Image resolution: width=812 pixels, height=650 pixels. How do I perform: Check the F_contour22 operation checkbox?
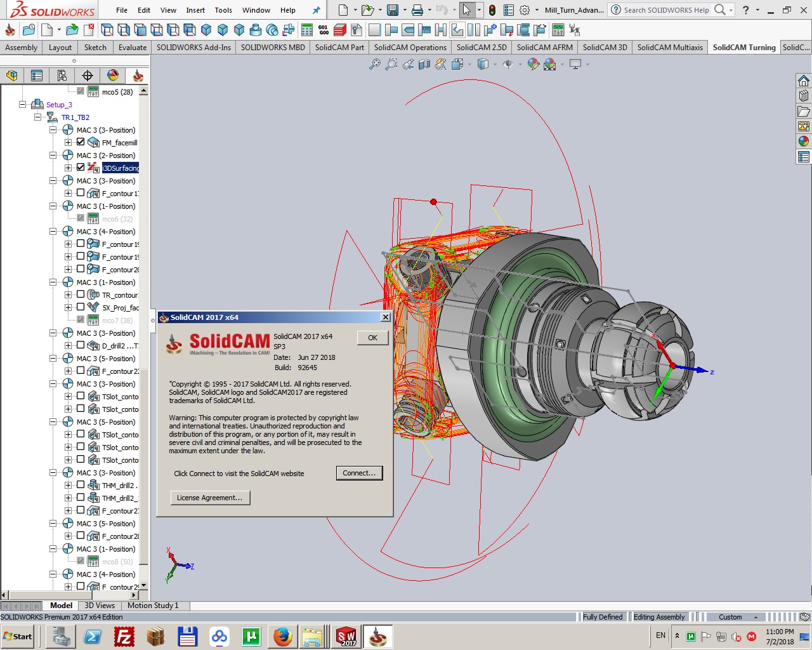pyautogui.click(x=81, y=371)
